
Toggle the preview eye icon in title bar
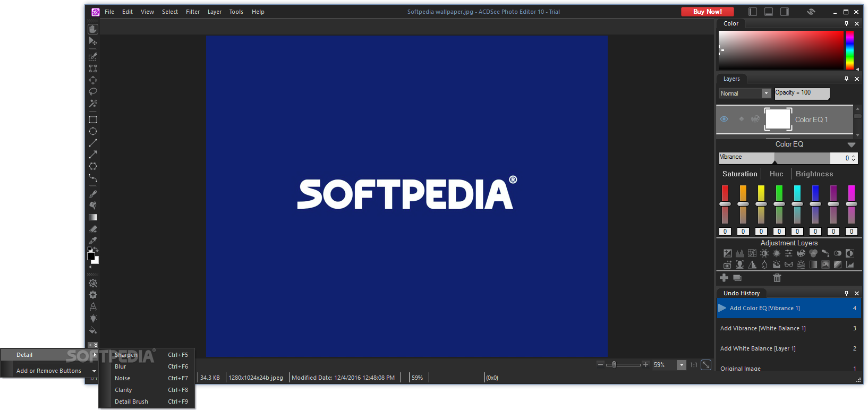pos(811,12)
